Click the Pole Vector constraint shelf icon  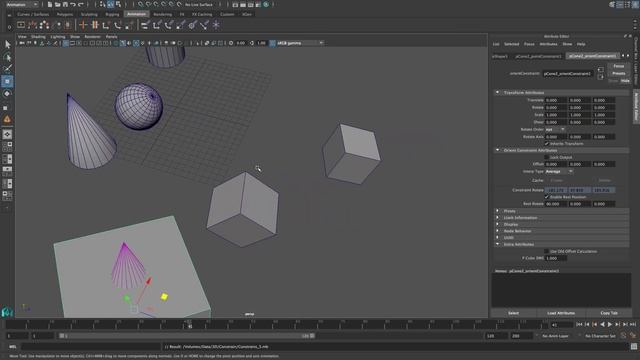pos(204,25)
